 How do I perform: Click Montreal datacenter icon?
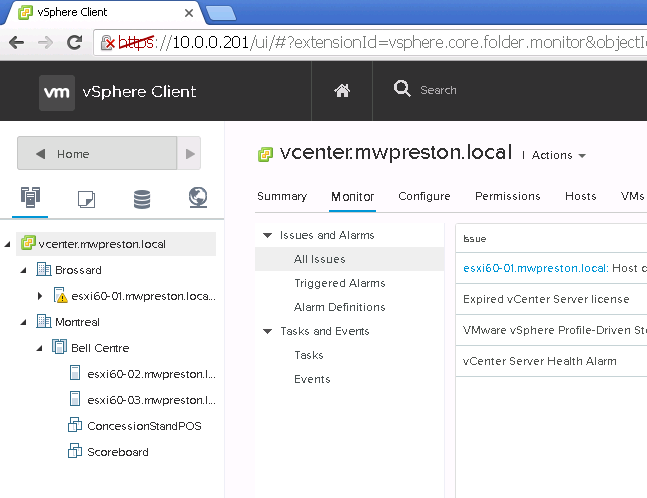coord(44,321)
